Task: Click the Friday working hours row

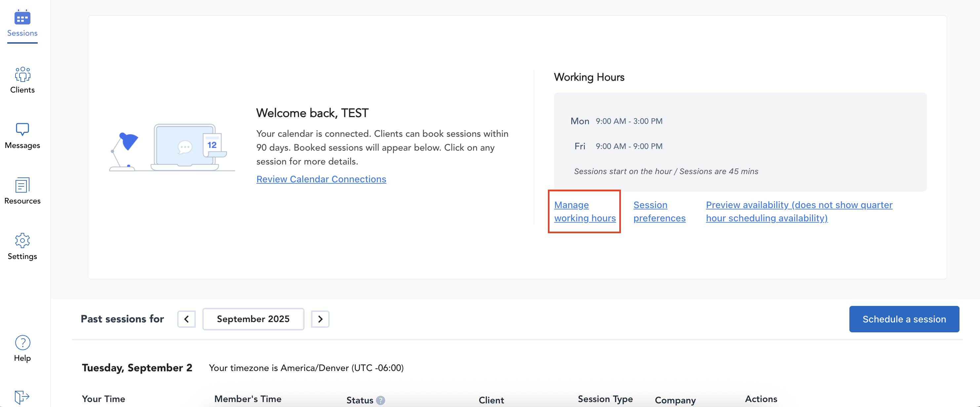Action: coord(618,146)
